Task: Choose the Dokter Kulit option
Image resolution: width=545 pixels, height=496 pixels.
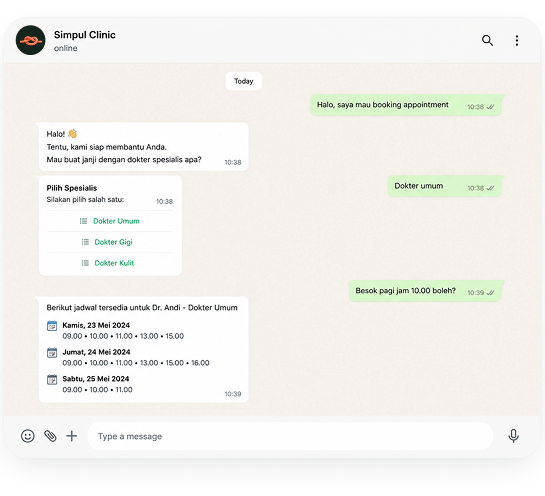Action: (110, 263)
